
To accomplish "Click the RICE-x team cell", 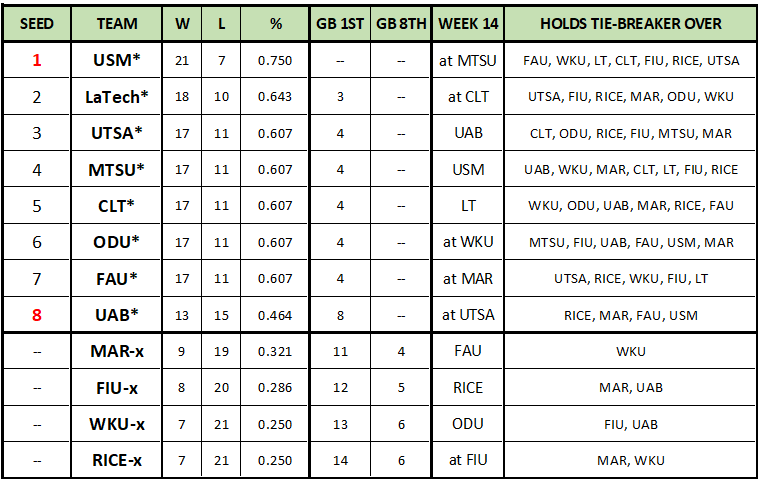I will point(118,460).
